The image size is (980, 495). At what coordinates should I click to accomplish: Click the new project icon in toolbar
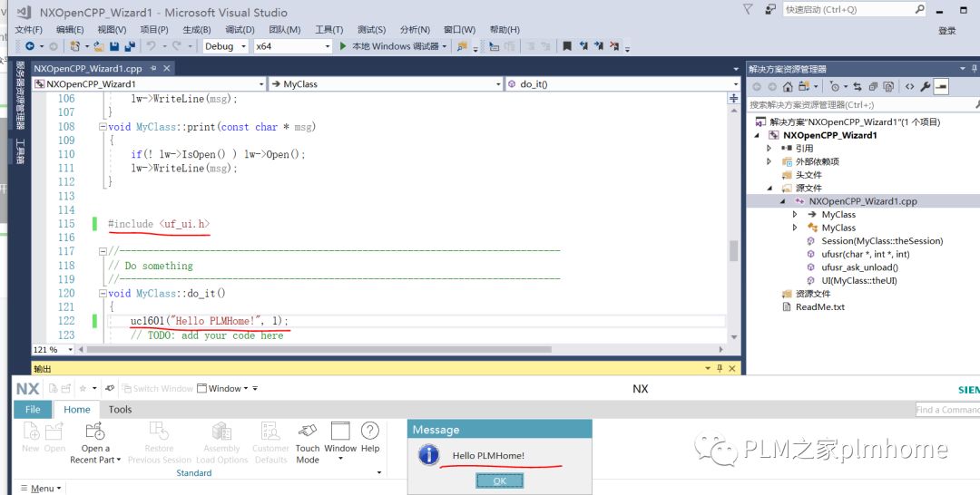[74, 46]
